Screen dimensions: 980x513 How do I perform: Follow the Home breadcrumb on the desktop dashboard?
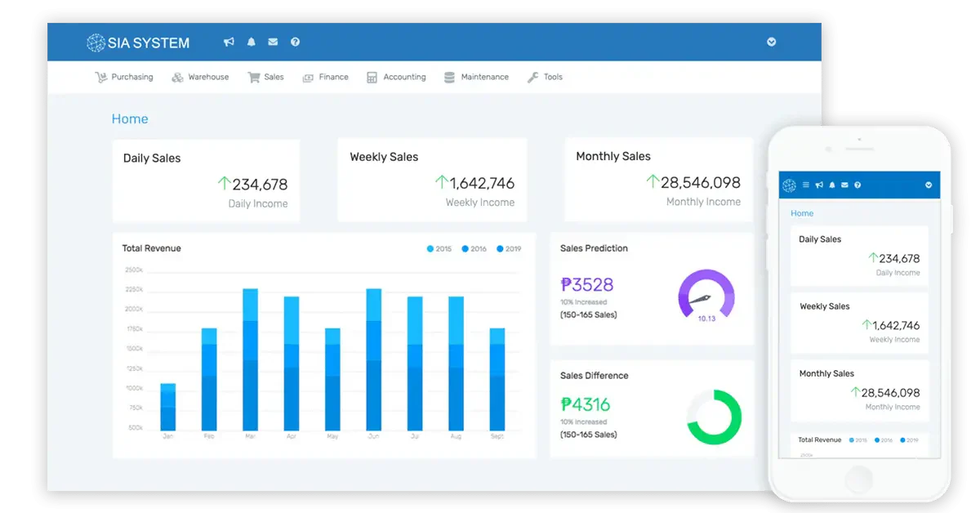click(130, 119)
